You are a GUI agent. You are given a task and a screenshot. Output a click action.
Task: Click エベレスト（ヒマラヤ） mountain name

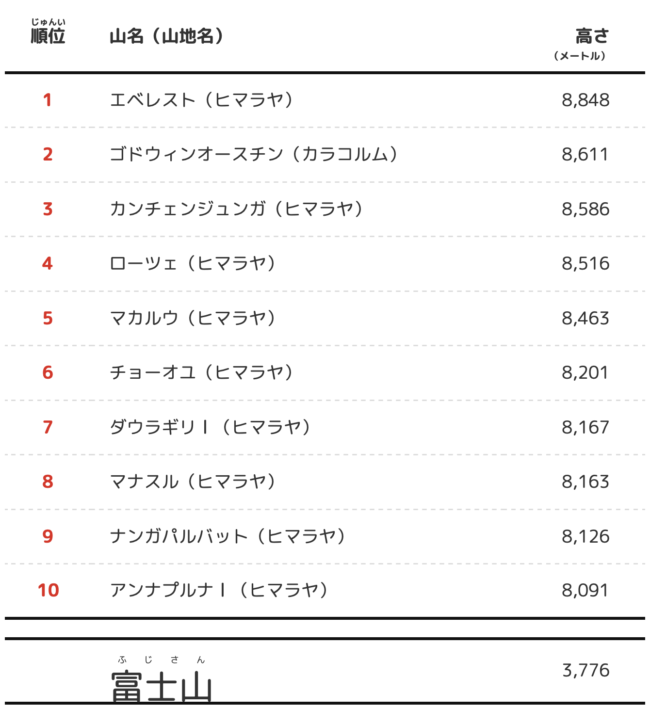coord(202,100)
